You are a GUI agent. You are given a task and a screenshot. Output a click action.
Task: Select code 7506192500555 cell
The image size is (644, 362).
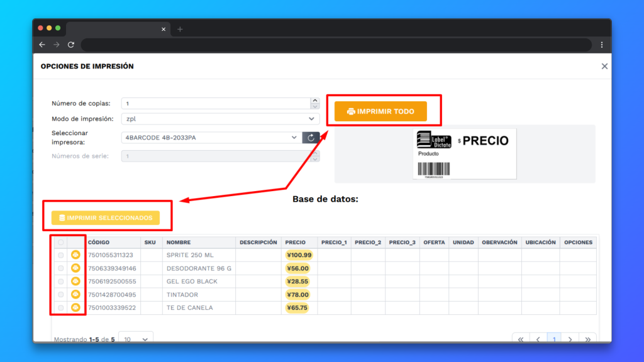point(112,281)
